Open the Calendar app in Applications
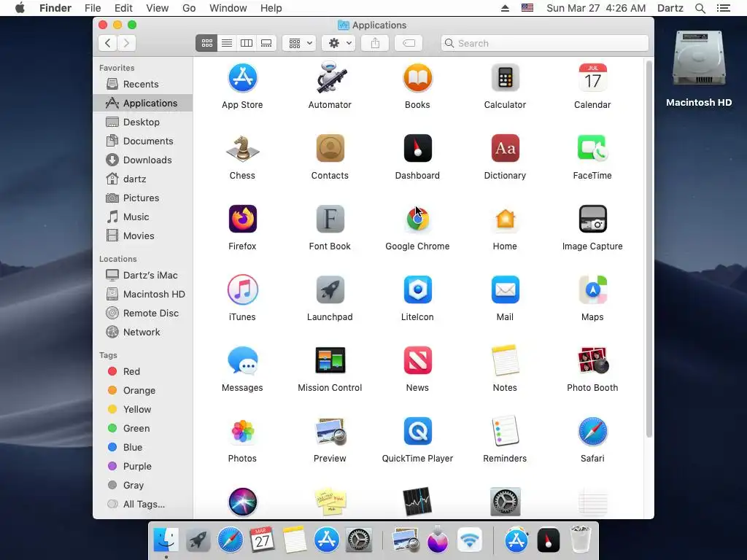Viewport: 747px width, 560px height. (592, 78)
